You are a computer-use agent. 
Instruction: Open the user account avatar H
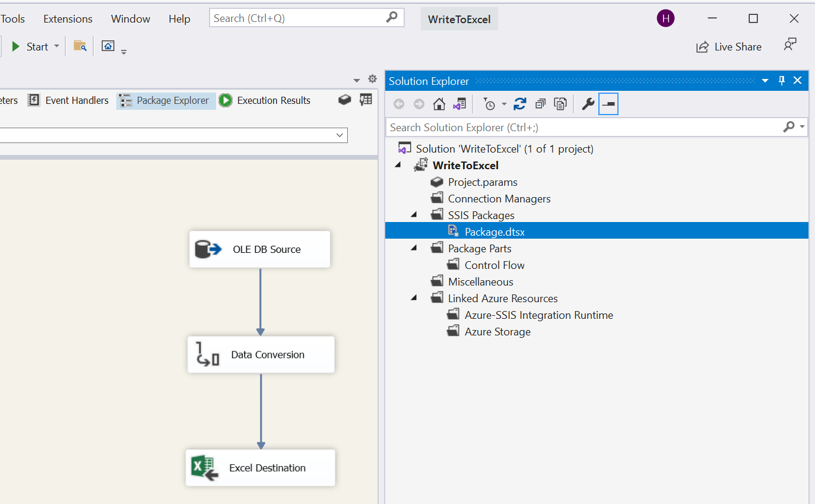point(666,18)
